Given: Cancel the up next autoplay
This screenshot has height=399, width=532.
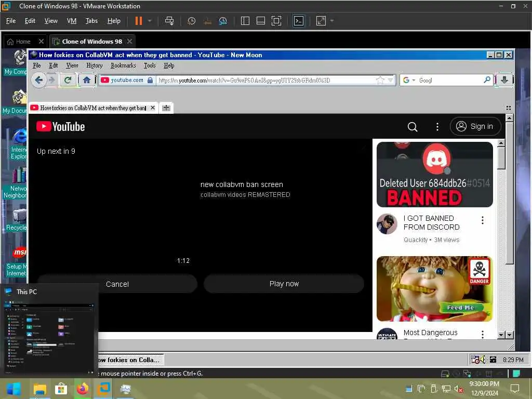Looking at the screenshot, I should pyautogui.click(x=117, y=284).
